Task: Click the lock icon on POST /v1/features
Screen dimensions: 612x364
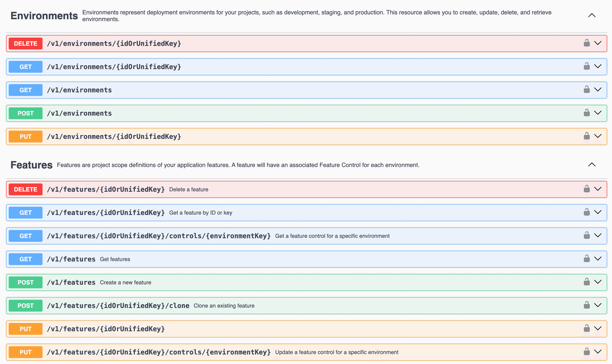Action: (x=587, y=282)
